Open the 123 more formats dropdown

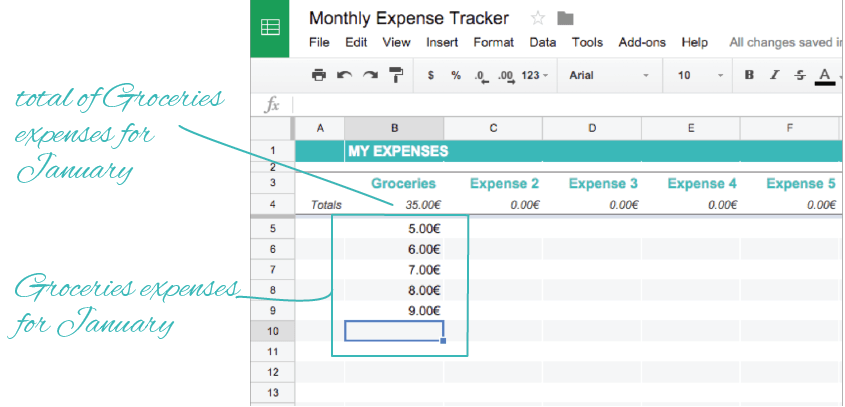click(x=535, y=75)
